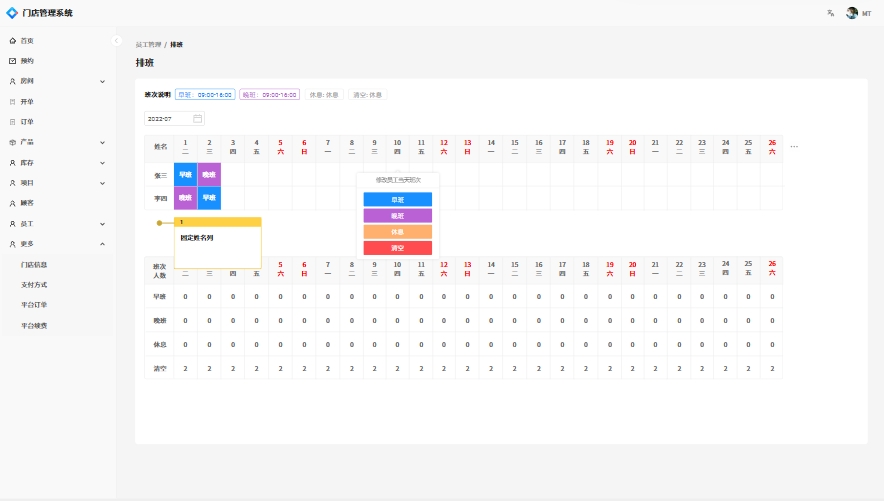Screen dimensions: 884x501
Task: Click the ellipsis after date 26
Action: [794, 147]
